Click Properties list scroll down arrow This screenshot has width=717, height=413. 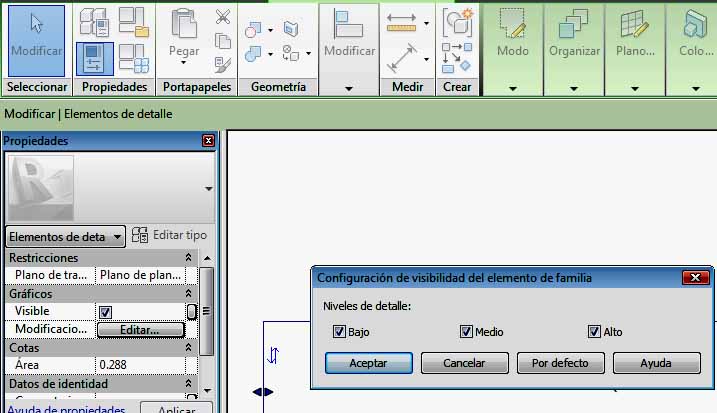(x=207, y=391)
